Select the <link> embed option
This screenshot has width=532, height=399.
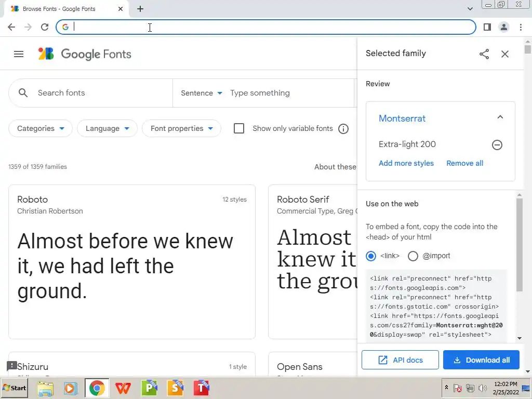(371, 256)
